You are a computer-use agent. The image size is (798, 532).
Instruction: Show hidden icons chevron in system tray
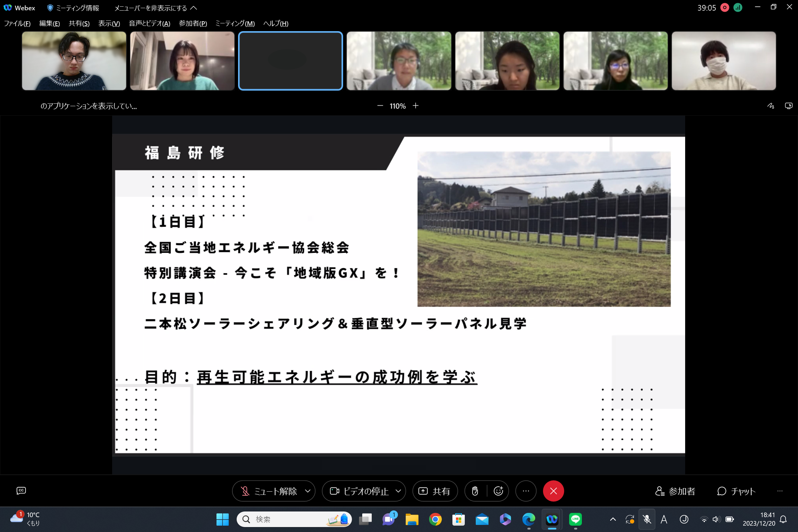(x=613, y=519)
